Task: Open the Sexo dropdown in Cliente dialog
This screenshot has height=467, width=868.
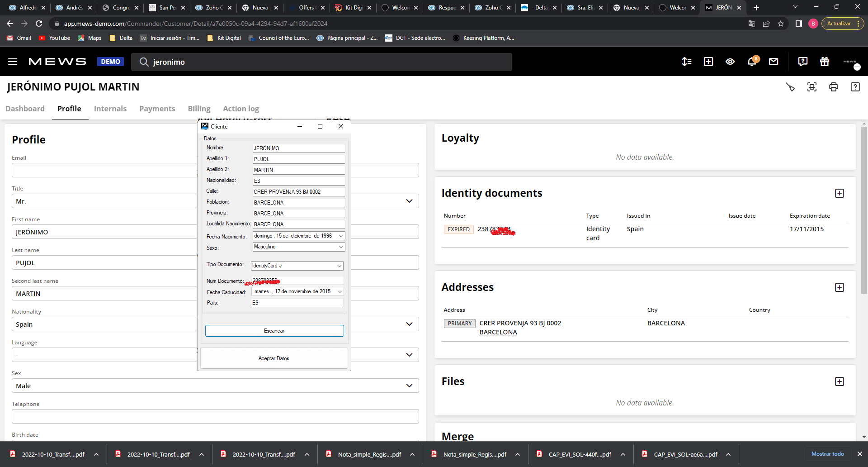Action: (340, 247)
